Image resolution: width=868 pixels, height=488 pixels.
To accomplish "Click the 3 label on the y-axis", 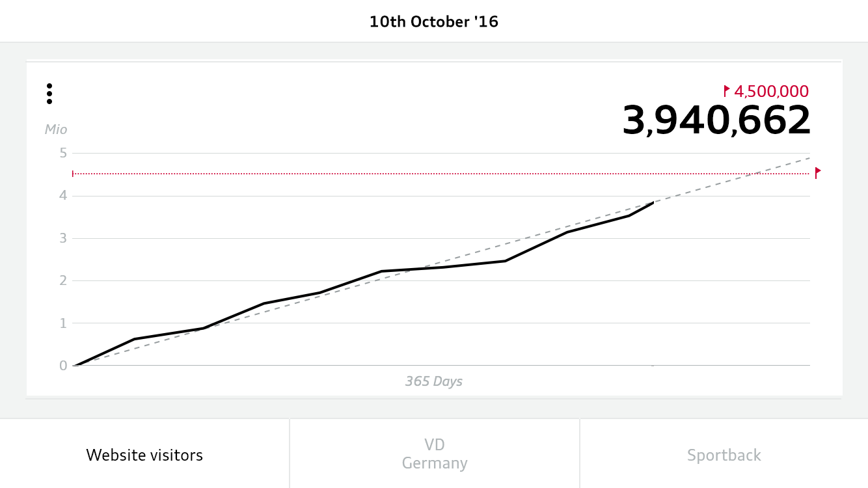I will point(63,238).
